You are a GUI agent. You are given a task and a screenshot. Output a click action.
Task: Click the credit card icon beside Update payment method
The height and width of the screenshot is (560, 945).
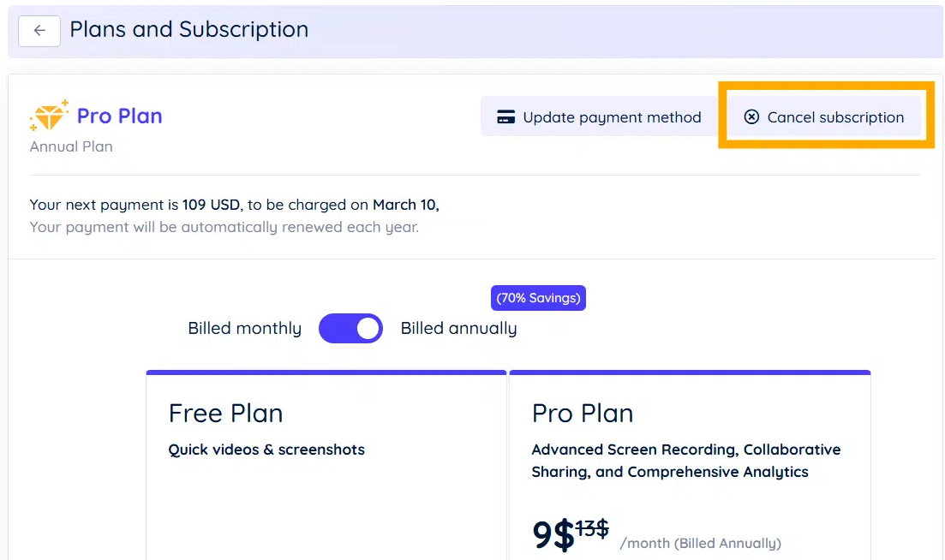coord(505,116)
